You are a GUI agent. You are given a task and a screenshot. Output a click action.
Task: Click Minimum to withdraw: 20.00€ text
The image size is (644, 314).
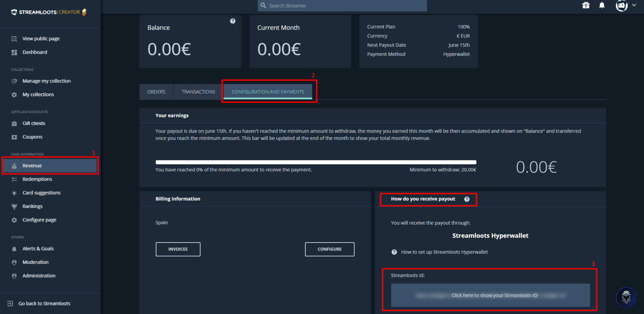(x=443, y=170)
